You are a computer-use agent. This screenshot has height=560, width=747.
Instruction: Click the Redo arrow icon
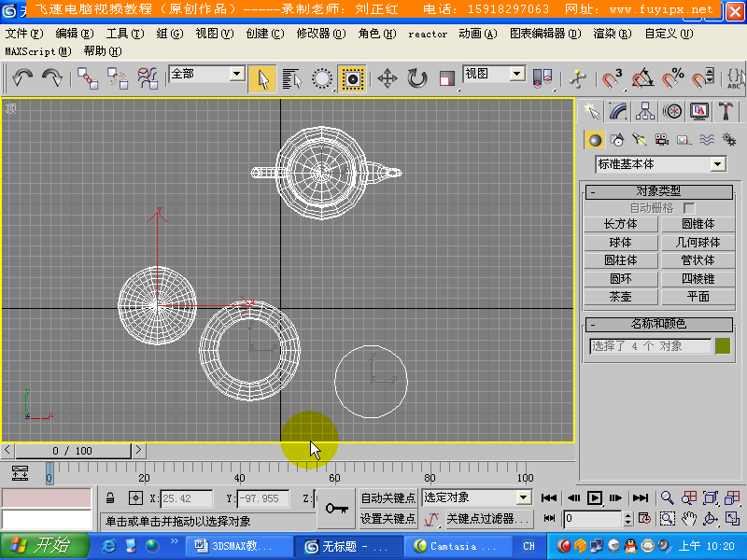52,77
